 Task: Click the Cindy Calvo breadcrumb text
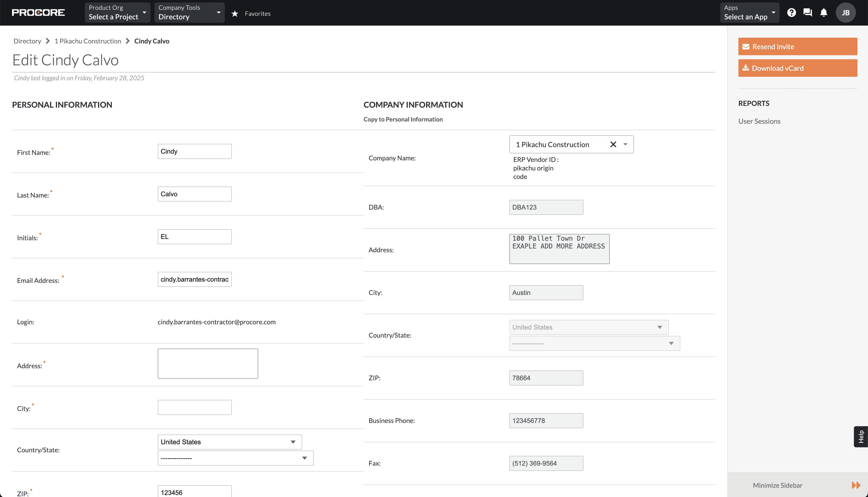point(152,41)
